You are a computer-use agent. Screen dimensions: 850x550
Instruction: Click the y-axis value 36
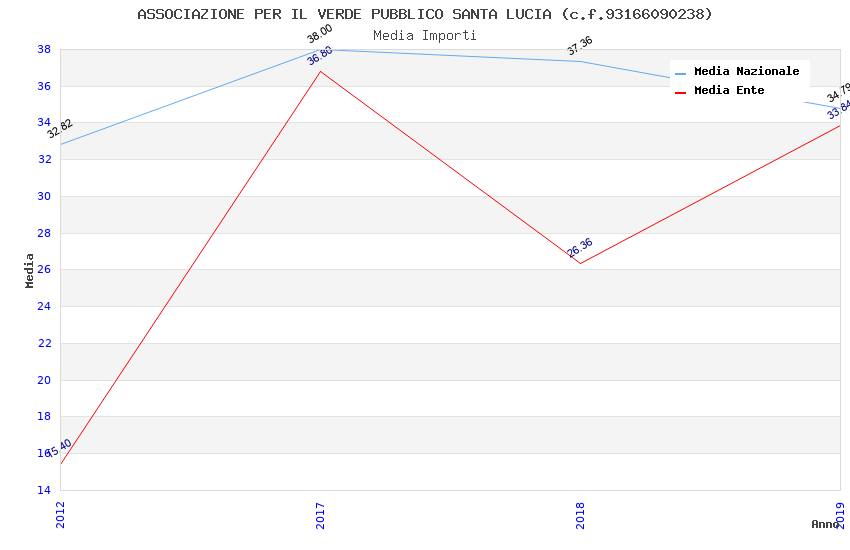[x=44, y=86]
